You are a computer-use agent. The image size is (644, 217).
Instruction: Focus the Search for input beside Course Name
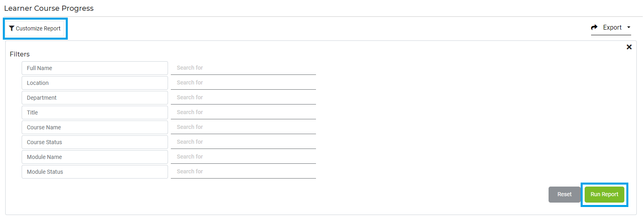243,127
